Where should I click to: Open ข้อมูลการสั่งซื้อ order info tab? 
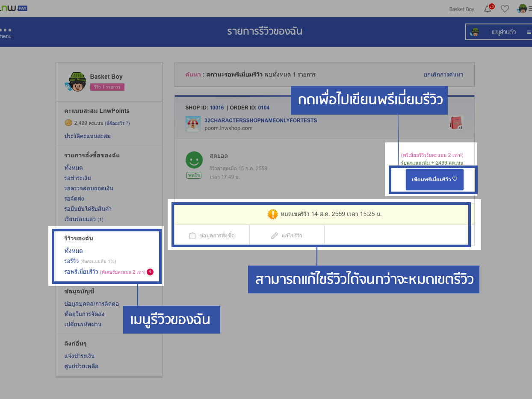pos(212,235)
